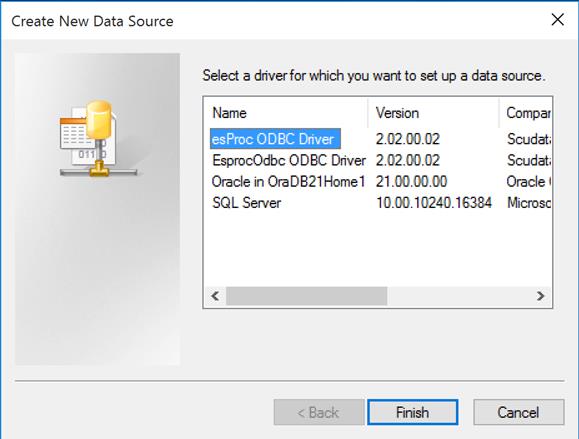Choose the Oracle in OraDB21Home1 driver
This screenshot has height=439, width=579.
(288, 182)
